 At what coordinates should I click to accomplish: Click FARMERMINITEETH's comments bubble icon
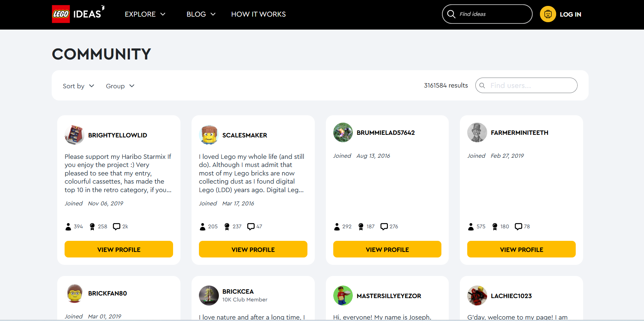[519, 226]
